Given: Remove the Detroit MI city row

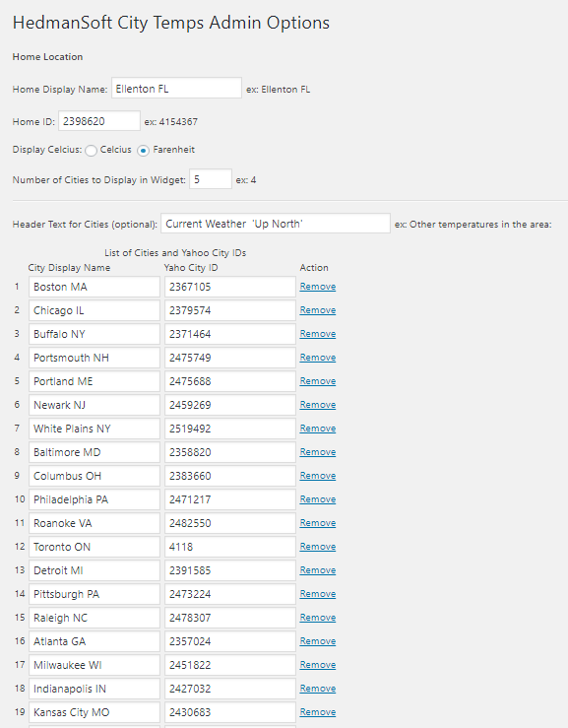Looking at the screenshot, I should pyautogui.click(x=318, y=570).
